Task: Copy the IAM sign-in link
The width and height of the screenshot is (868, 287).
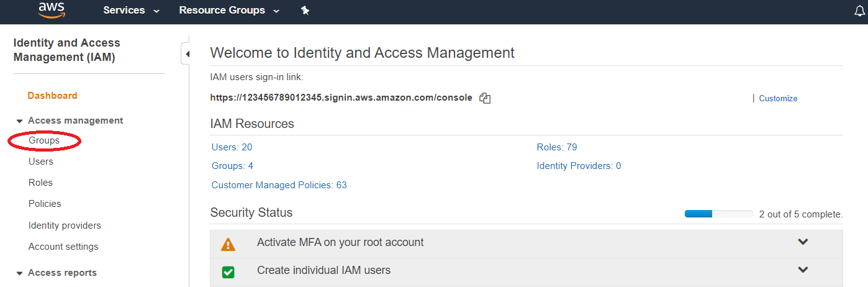Action: (x=485, y=98)
